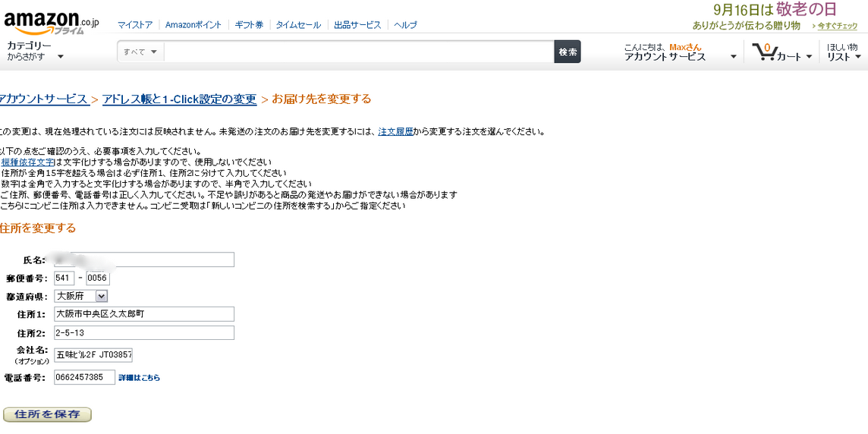Open the 注文履歴 order history link
Viewport: 868px width, 434px height.
coord(395,131)
